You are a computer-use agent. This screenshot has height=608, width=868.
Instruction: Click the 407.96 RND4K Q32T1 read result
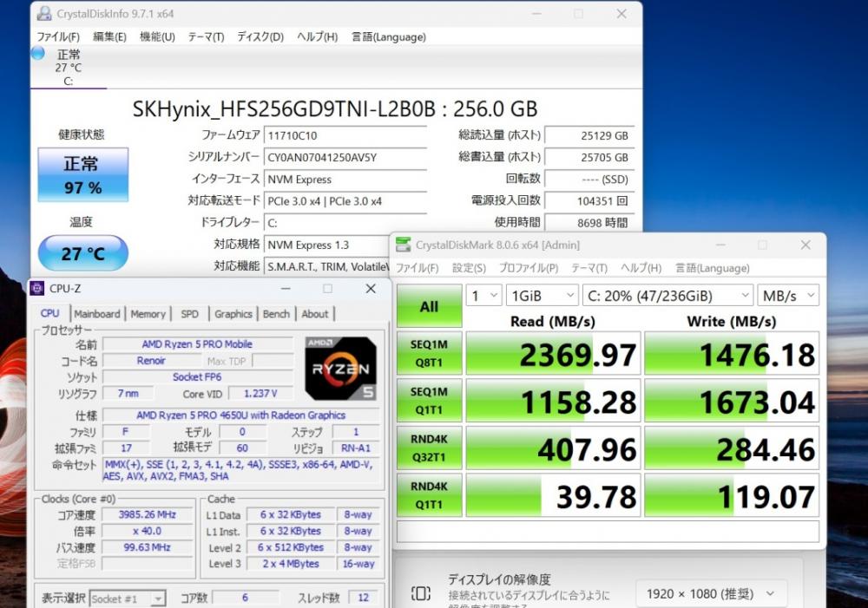pos(554,448)
